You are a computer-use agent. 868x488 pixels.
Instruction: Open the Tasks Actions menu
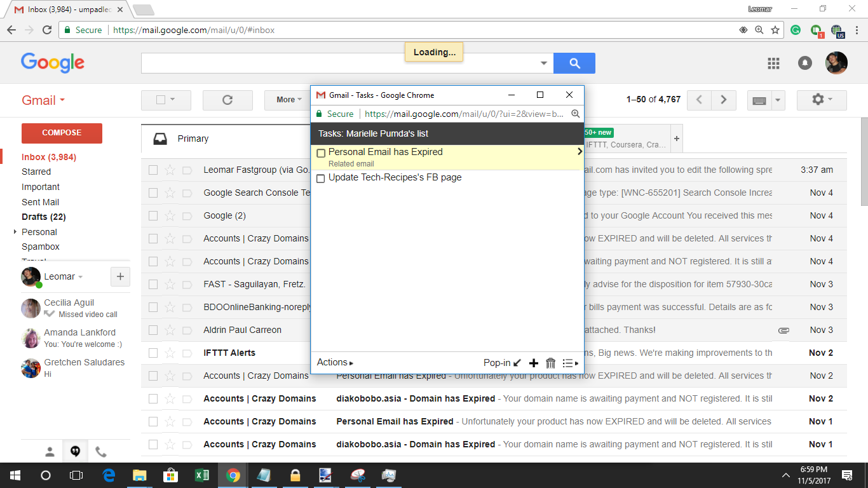[x=335, y=362]
